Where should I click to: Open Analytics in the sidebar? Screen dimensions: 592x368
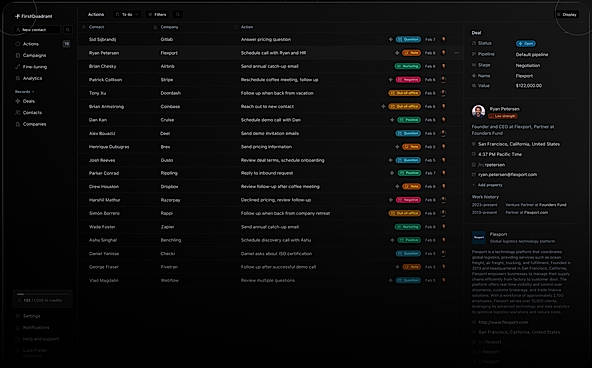coord(32,78)
